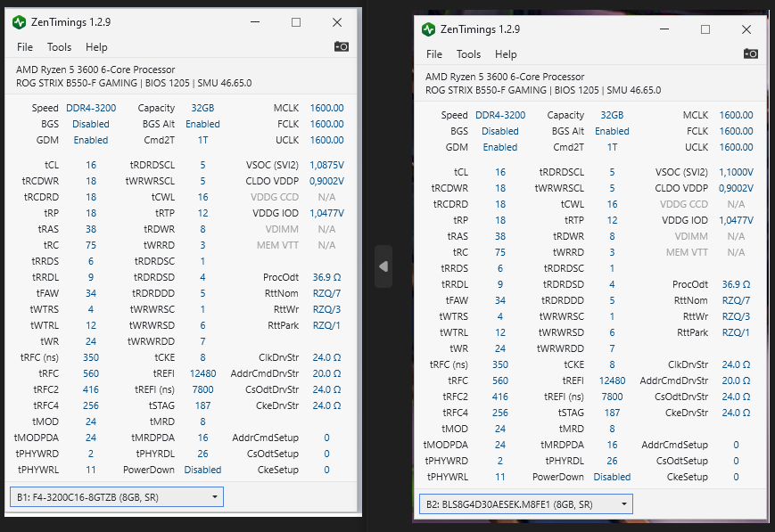This screenshot has height=532, width=775.
Task: Click tWR value 24 in right window
Action: (500, 348)
